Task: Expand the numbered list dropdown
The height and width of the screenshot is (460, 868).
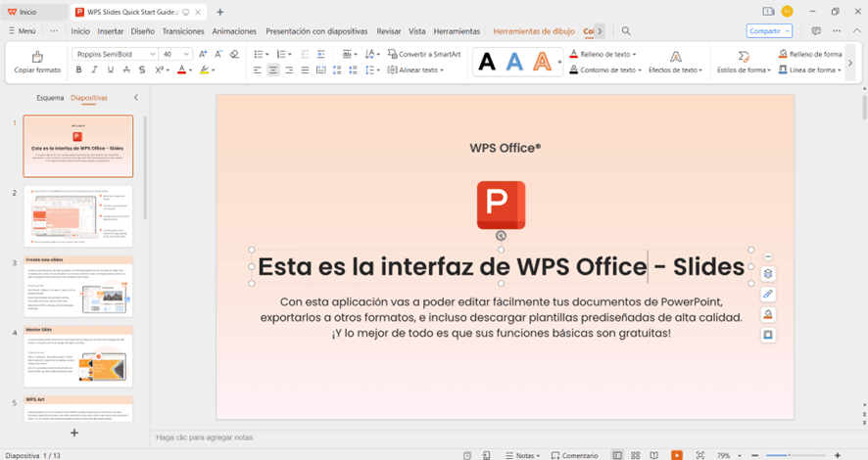Action: 290,55
